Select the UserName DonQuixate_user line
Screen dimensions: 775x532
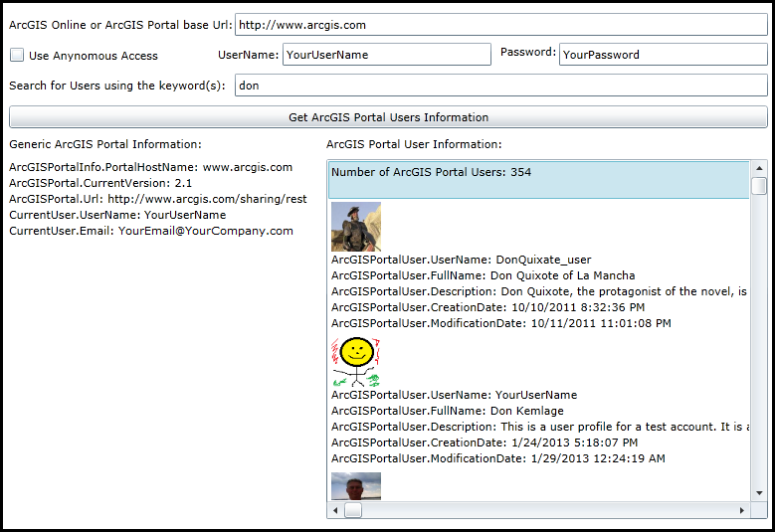click(462, 260)
